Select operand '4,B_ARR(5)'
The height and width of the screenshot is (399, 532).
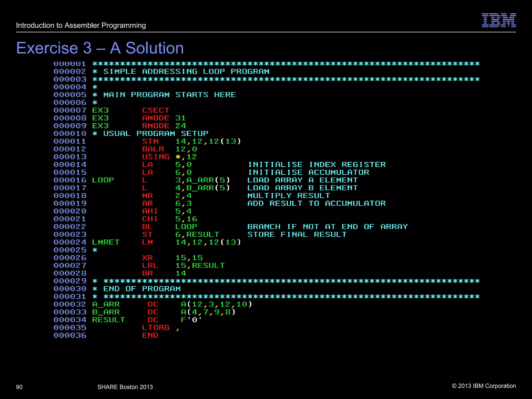(x=203, y=188)
